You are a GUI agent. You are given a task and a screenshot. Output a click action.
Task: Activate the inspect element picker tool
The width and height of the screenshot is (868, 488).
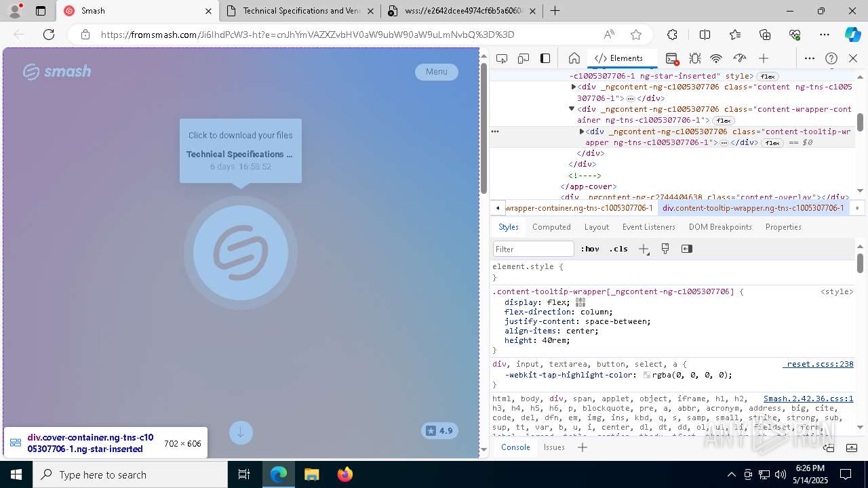pos(502,58)
